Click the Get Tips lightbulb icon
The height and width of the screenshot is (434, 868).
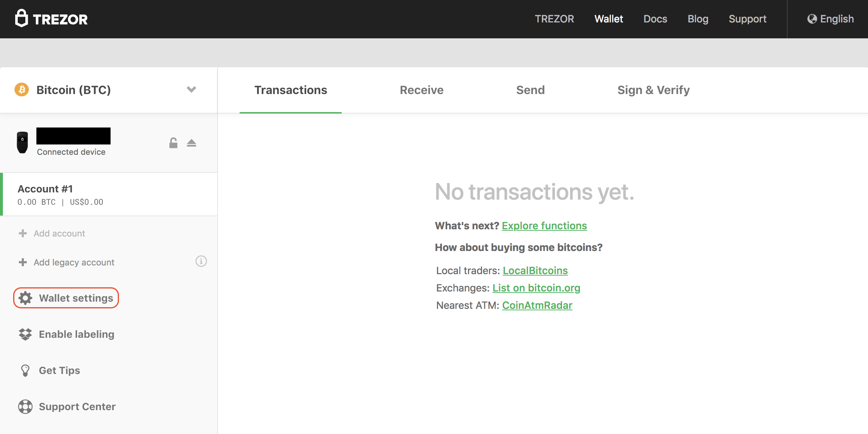pos(25,370)
